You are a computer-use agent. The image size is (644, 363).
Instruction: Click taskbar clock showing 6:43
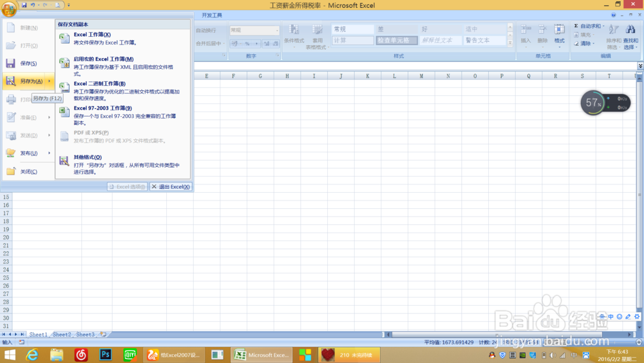618,355
